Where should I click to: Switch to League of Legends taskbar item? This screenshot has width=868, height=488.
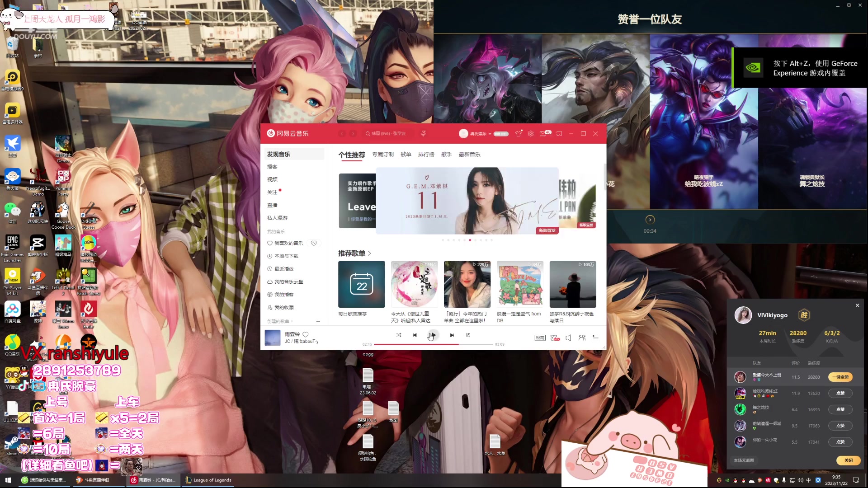208,480
